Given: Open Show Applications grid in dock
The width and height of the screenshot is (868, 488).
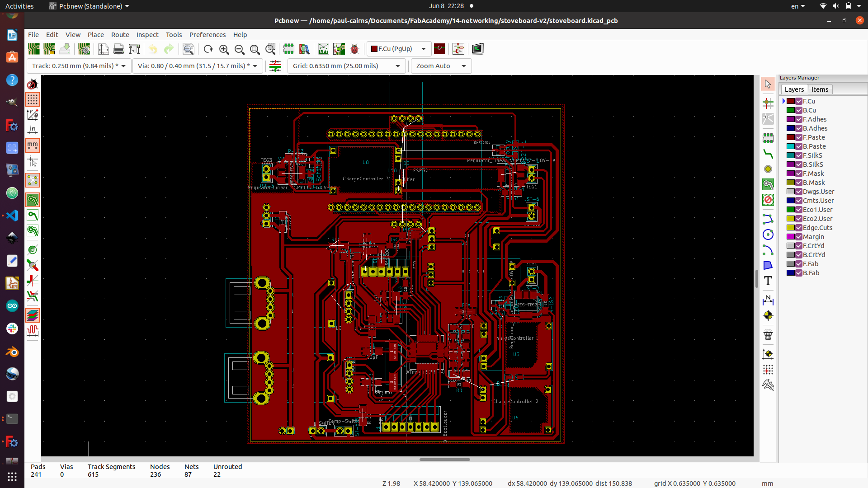Looking at the screenshot, I should tap(12, 476).
